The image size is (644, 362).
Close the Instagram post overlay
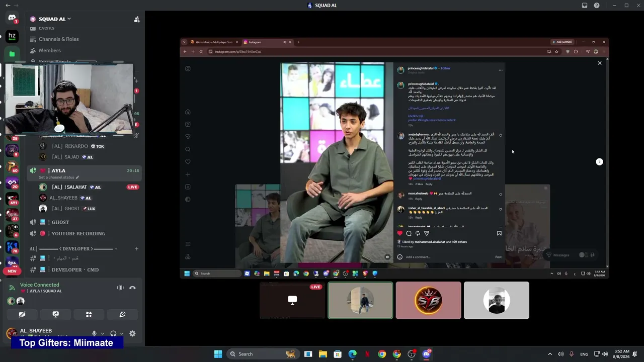[x=599, y=63]
